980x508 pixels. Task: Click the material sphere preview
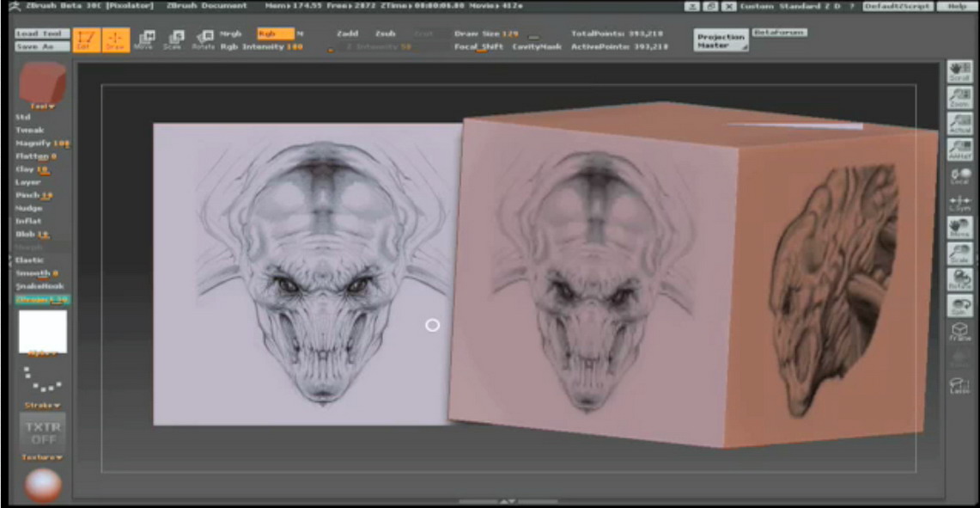[43, 485]
